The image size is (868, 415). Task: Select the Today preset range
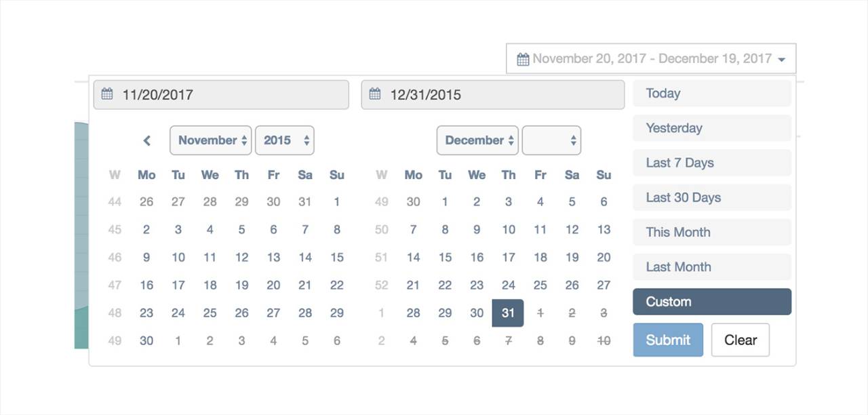[x=712, y=94]
